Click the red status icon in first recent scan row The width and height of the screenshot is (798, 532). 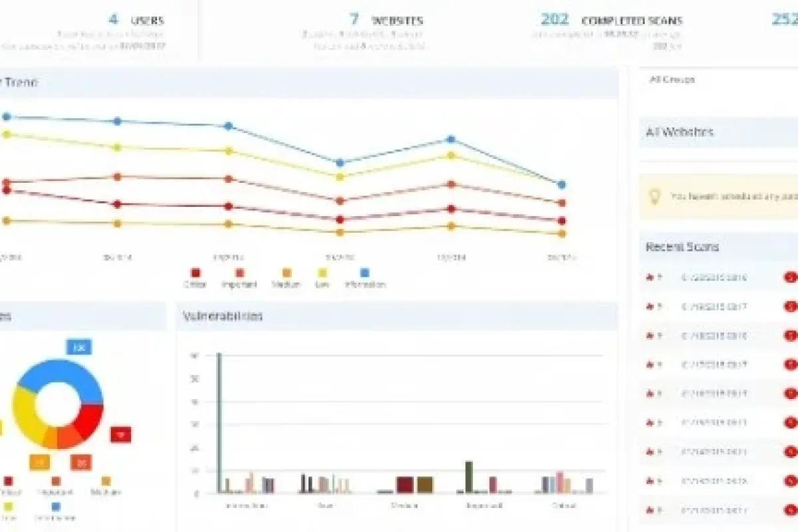[x=790, y=277]
